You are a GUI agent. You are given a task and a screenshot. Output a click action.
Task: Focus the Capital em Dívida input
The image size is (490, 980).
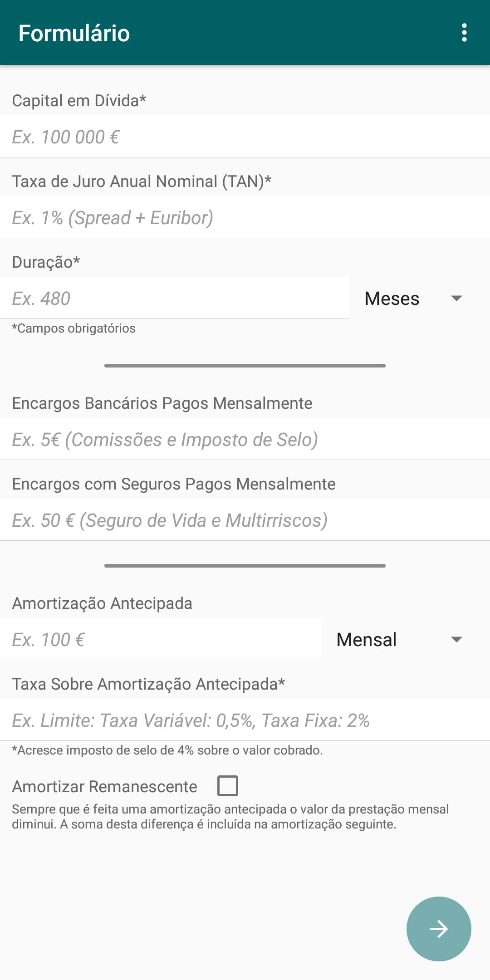245,137
